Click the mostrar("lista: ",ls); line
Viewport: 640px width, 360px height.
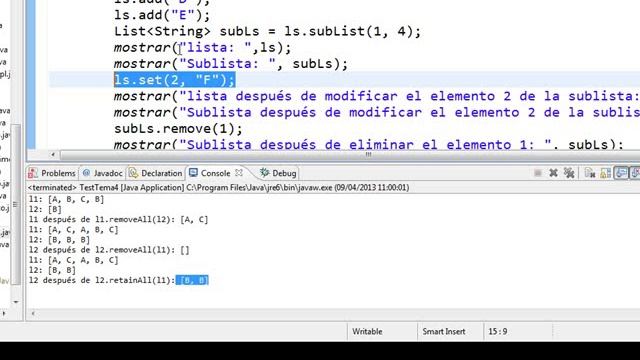click(202, 48)
